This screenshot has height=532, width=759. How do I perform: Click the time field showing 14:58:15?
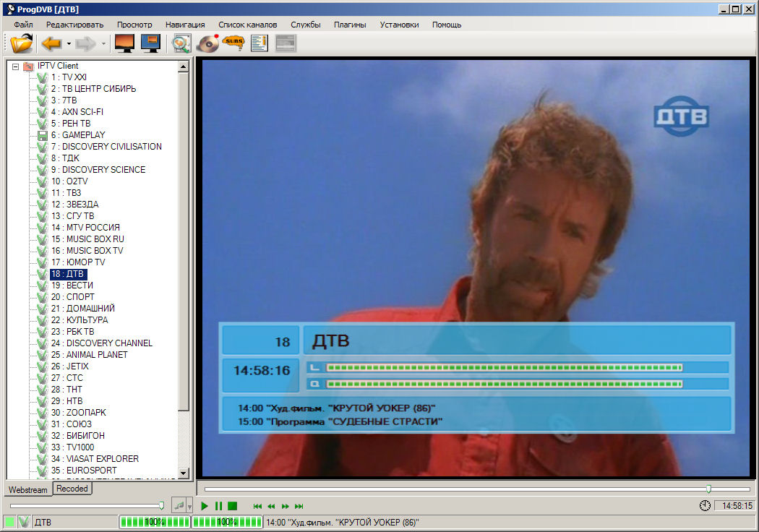coord(735,506)
